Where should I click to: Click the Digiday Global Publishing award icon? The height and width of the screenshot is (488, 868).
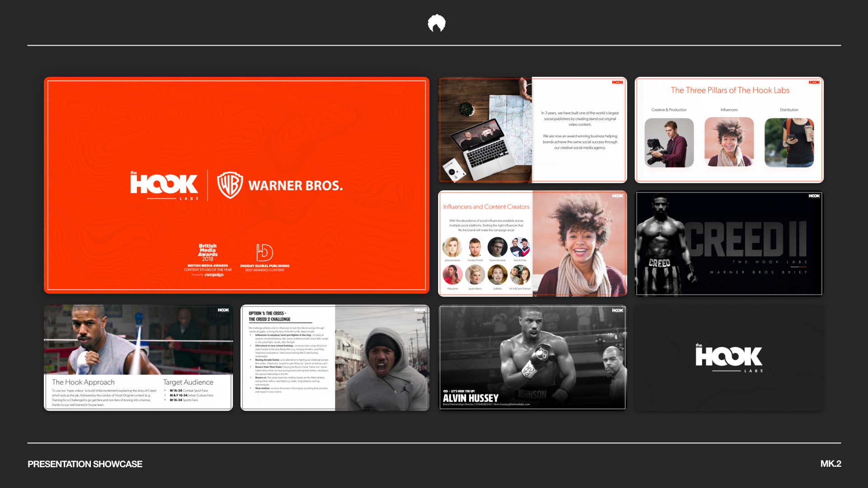tap(264, 253)
